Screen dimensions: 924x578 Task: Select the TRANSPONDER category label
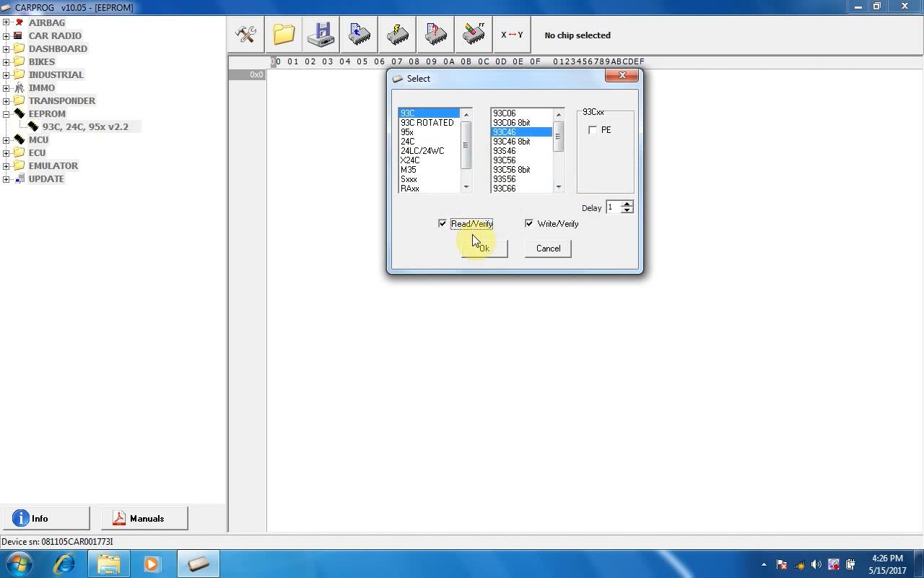click(x=62, y=100)
